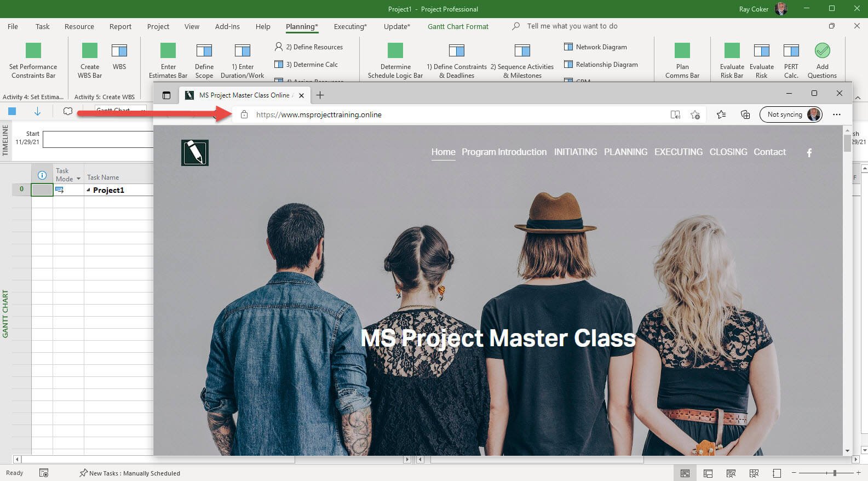Image resolution: width=868 pixels, height=481 pixels.
Task: Open the browser Favorites list icon
Action: point(721,114)
